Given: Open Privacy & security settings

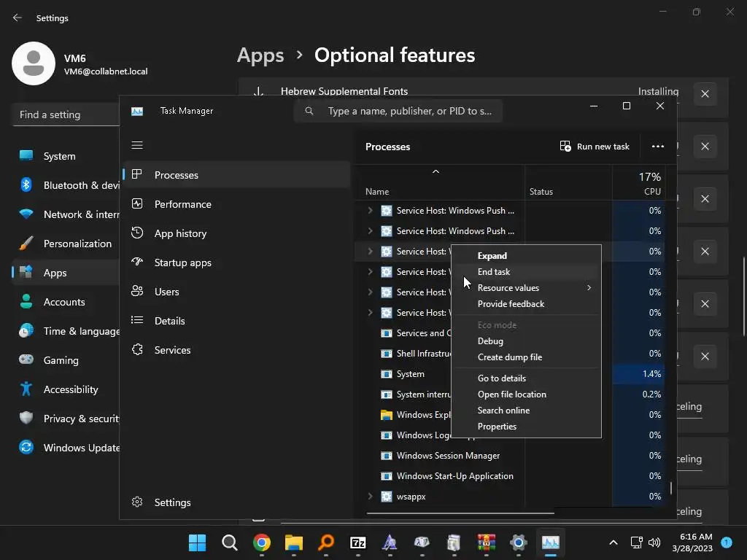Looking at the screenshot, I should click(x=66, y=419).
